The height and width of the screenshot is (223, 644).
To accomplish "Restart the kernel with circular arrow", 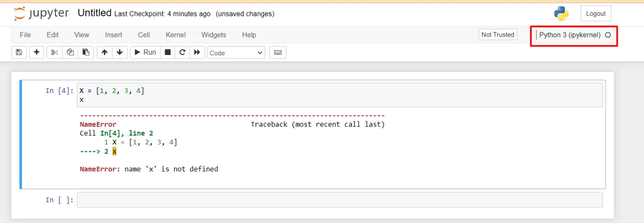I will point(182,52).
